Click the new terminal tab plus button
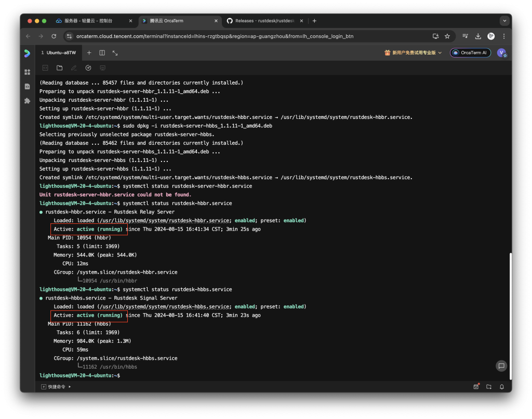The height and width of the screenshot is (419, 532). (x=89, y=52)
